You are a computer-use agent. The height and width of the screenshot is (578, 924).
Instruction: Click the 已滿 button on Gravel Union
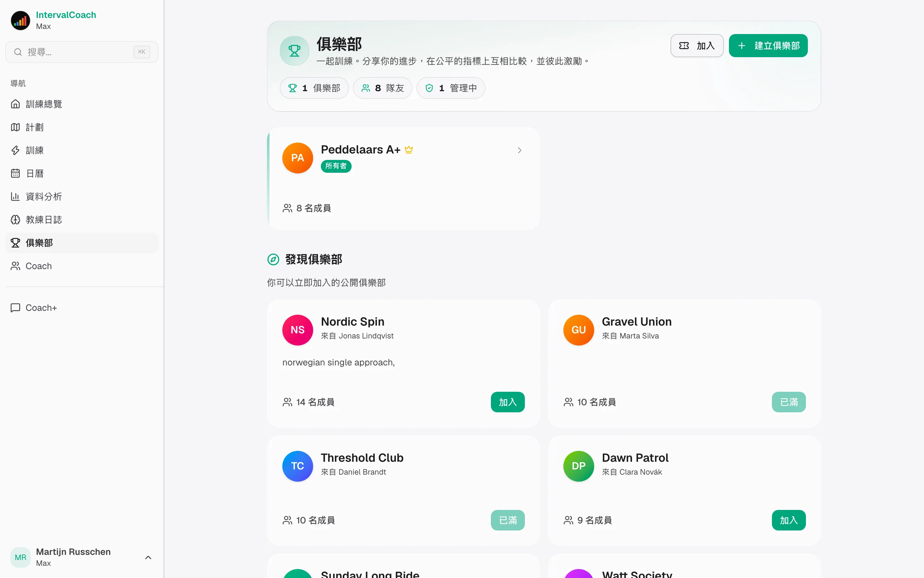[x=789, y=402]
